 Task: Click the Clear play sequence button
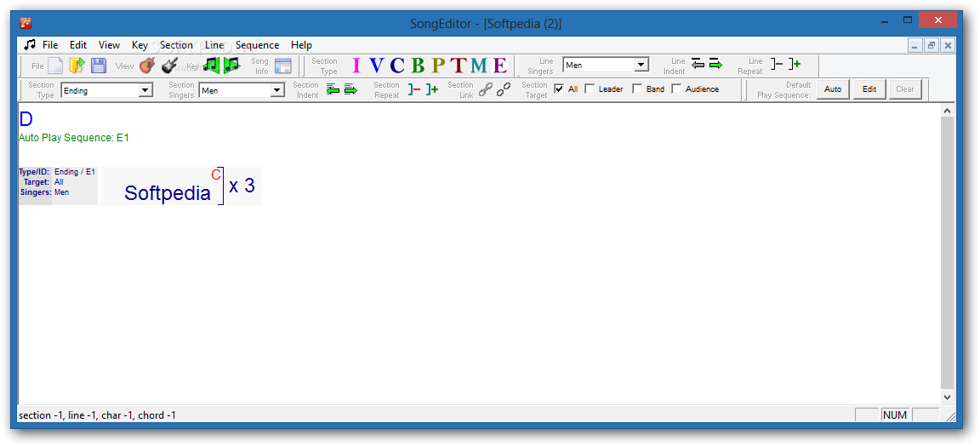click(905, 89)
